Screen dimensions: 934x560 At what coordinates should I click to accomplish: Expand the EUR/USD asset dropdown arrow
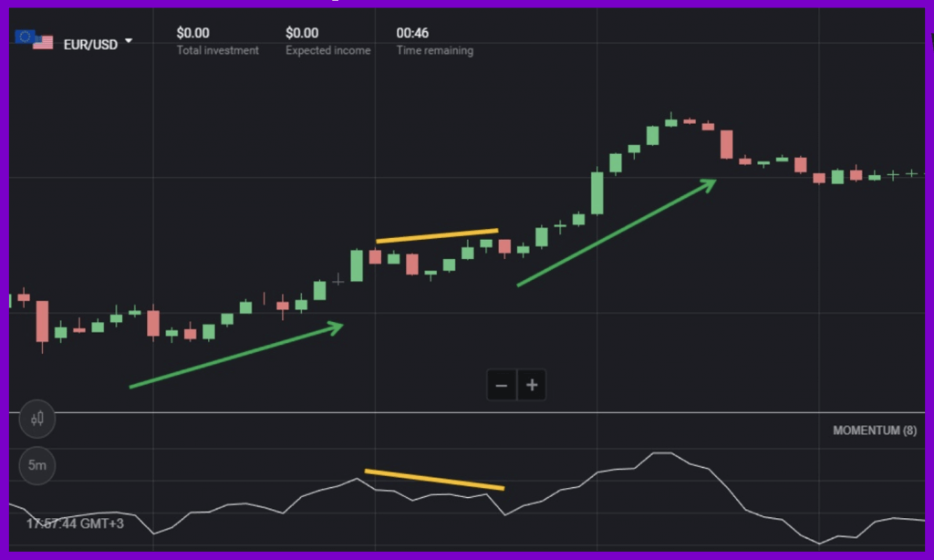click(x=130, y=41)
